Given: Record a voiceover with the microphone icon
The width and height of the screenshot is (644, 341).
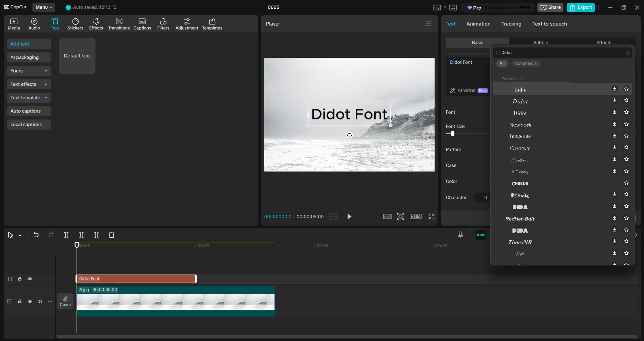Looking at the screenshot, I should [460, 235].
